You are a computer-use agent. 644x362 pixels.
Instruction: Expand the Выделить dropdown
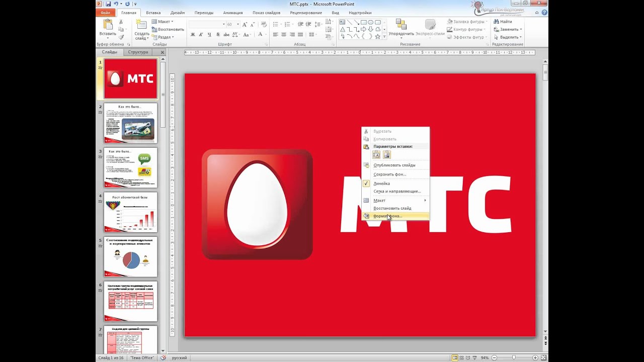[508, 37]
